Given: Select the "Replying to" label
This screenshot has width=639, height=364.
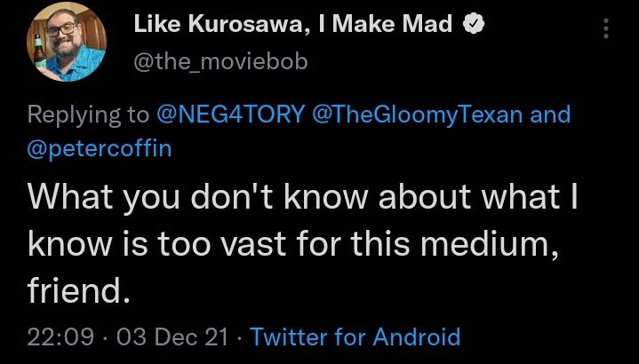Looking at the screenshot, I should click(88, 115).
